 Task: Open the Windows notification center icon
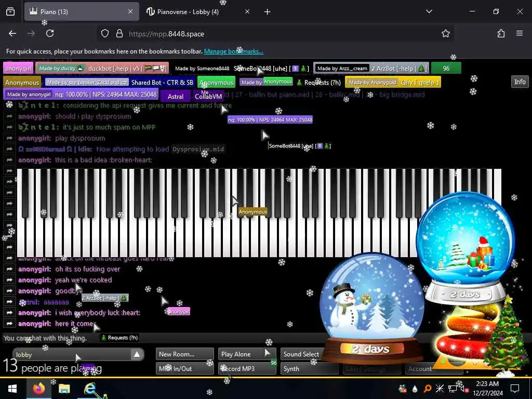pos(515,389)
